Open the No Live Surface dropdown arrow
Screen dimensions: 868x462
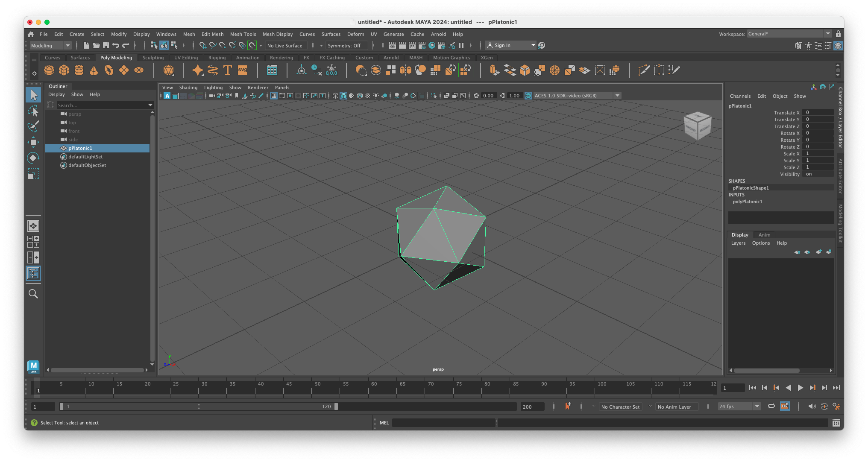point(261,45)
